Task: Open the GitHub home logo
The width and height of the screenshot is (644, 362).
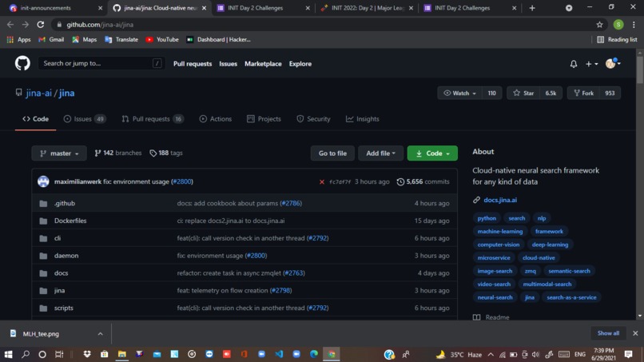Action: [x=22, y=63]
